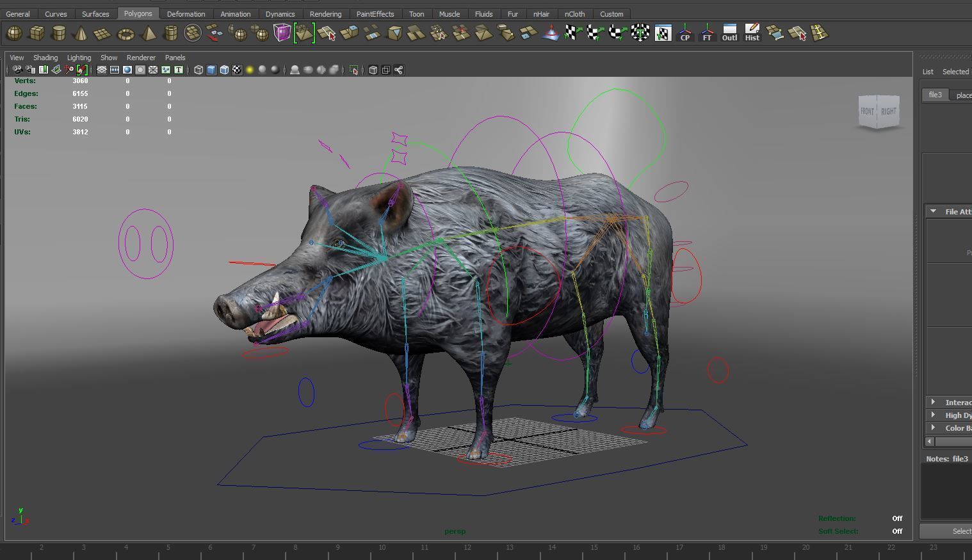Viewport: 972px width, 560px height.
Task: Click the CP center pivot shelf icon
Action: 685,33
